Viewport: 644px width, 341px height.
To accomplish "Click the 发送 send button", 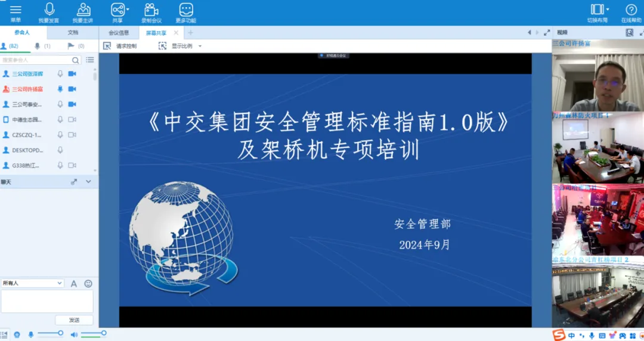I will (x=74, y=320).
